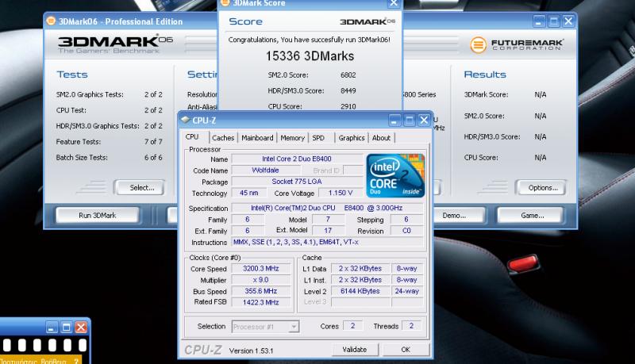
Task: Click the 15336 3DMarks score text
Action: click(310, 56)
